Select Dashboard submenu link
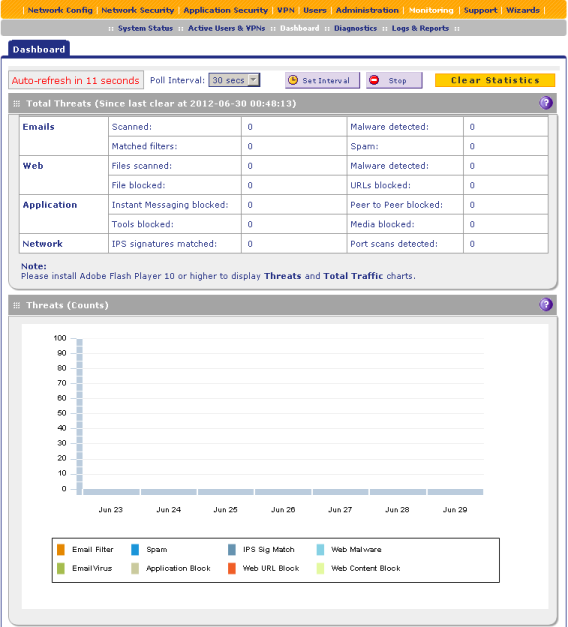Image resolution: width=568 pixels, height=627 pixels. (x=300, y=28)
